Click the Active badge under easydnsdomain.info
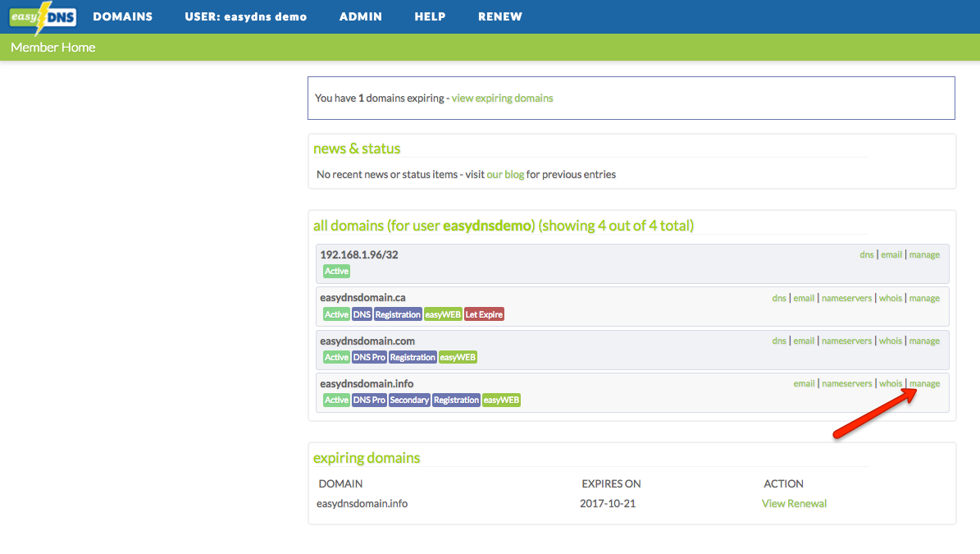 click(336, 401)
